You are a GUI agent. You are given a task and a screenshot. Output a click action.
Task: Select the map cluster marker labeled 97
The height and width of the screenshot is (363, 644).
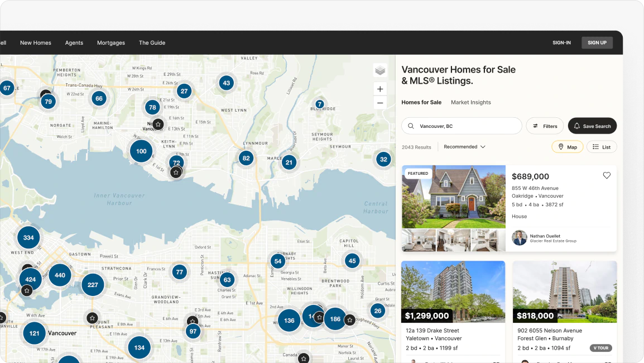[193, 331]
